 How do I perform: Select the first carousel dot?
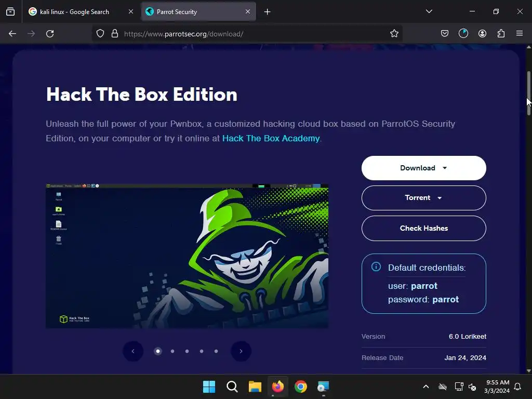pos(158,351)
